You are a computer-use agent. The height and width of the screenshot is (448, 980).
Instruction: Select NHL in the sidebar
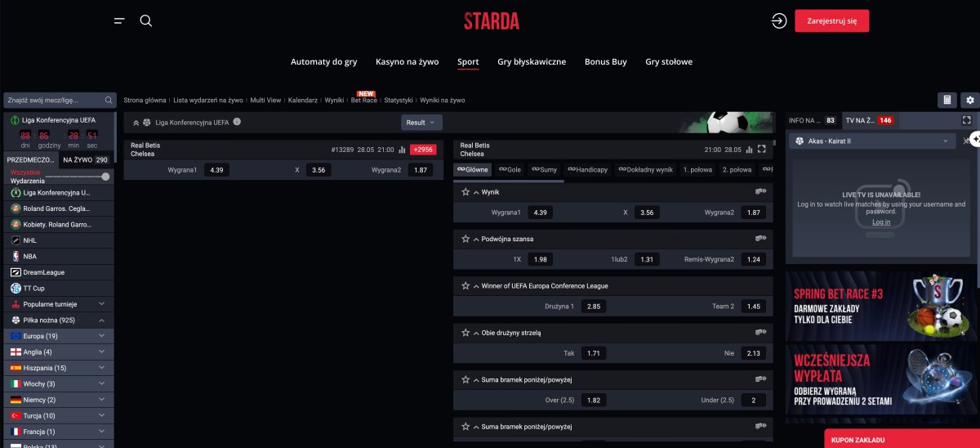[x=59, y=240]
